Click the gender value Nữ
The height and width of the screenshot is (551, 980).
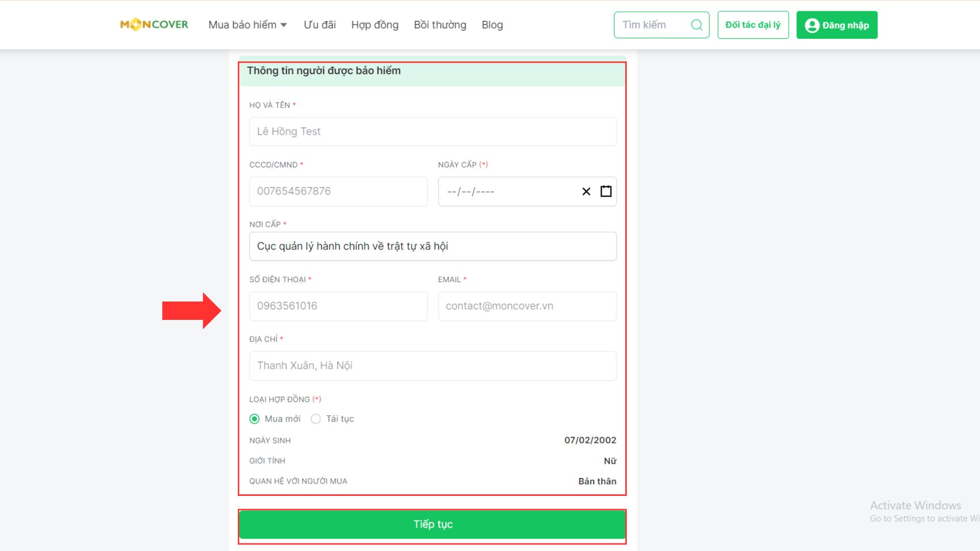click(x=610, y=461)
